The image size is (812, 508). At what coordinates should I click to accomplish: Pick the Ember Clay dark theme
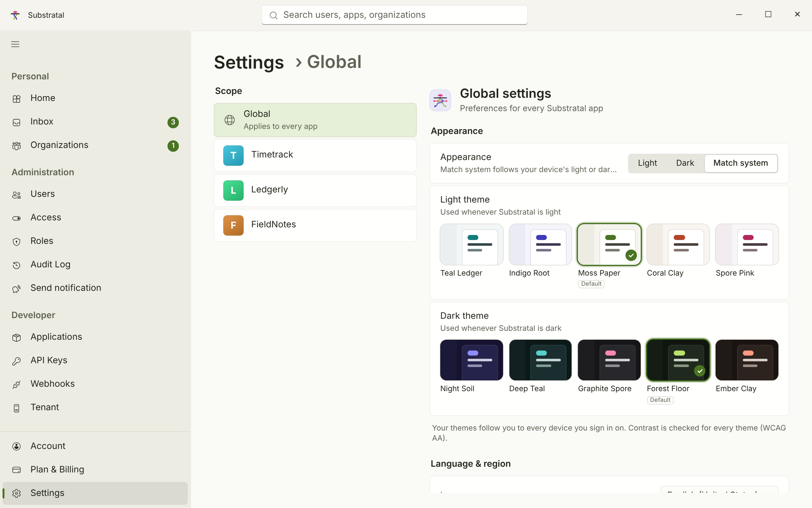tap(747, 360)
